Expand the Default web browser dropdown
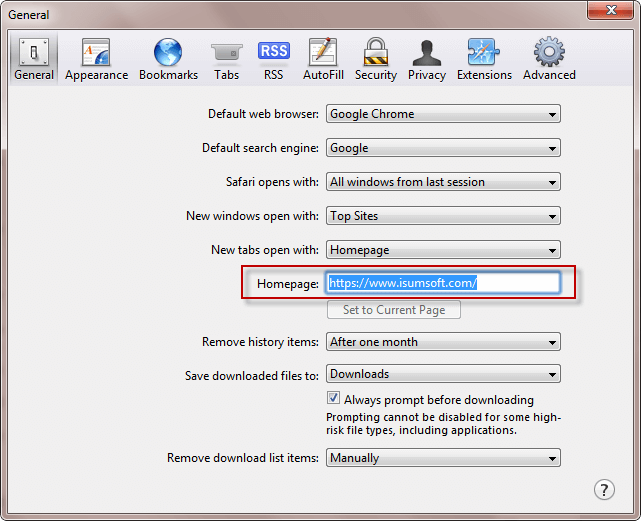This screenshot has width=641, height=521. tap(443, 114)
